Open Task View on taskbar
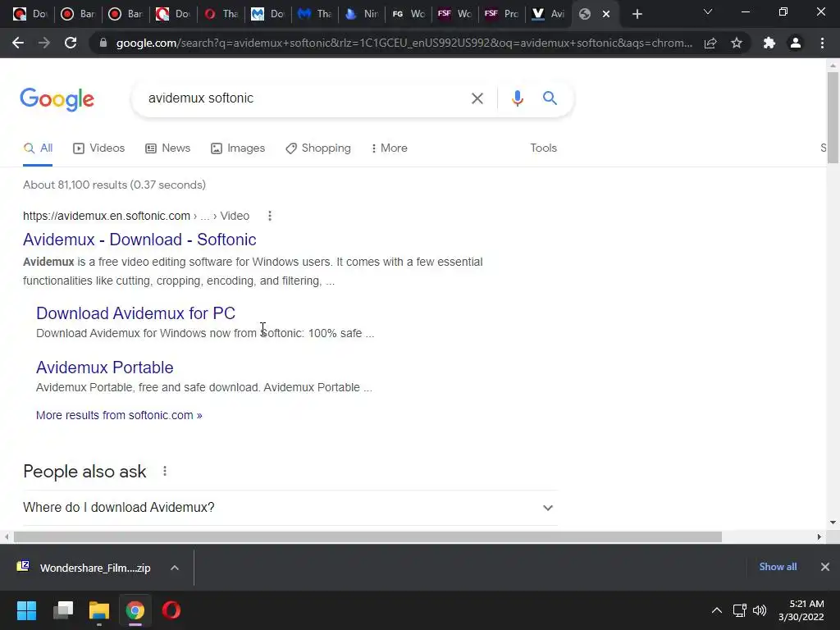Image resolution: width=840 pixels, height=630 pixels. tap(63, 610)
